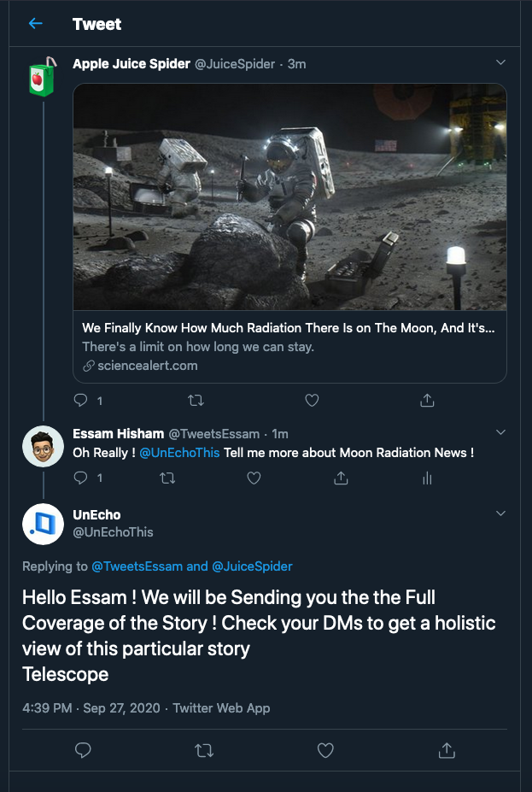This screenshot has width=532, height=792.
Task: Share Apple Juice Spider's tweet
Action: [428, 400]
